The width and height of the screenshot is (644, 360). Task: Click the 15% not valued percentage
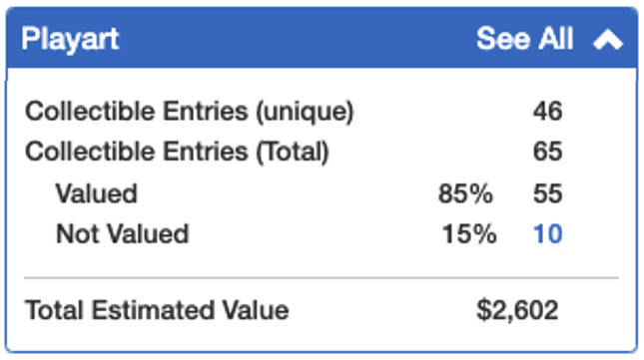(x=469, y=234)
